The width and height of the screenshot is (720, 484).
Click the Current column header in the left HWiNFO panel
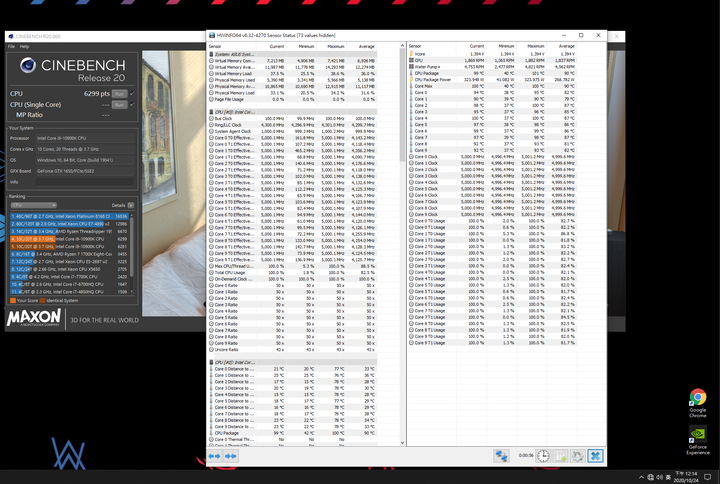tap(277, 46)
